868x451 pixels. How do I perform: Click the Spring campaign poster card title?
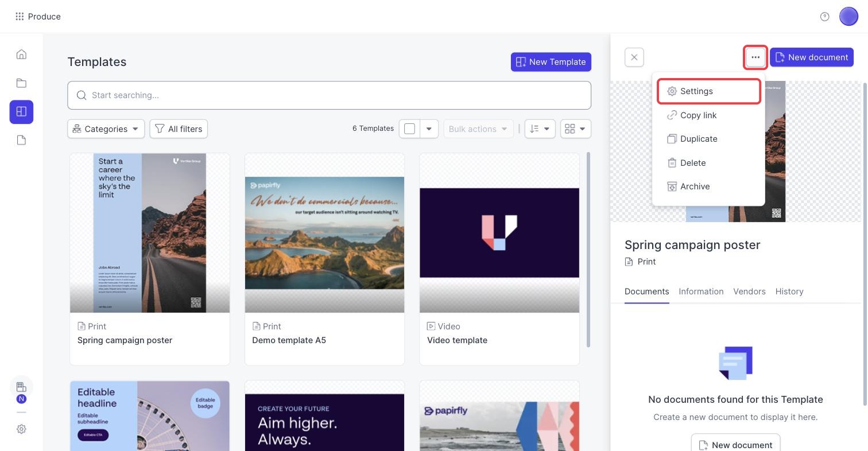(x=125, y=340)
